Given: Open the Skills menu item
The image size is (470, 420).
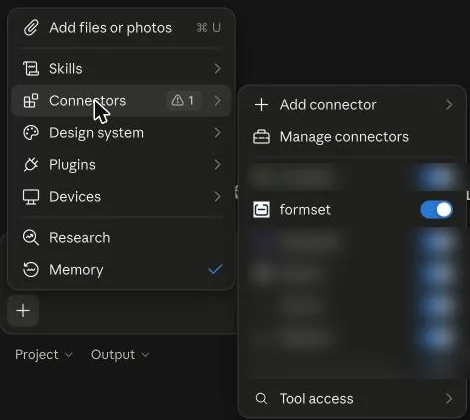Looking at the screenshot, I should tap(122, 69).
